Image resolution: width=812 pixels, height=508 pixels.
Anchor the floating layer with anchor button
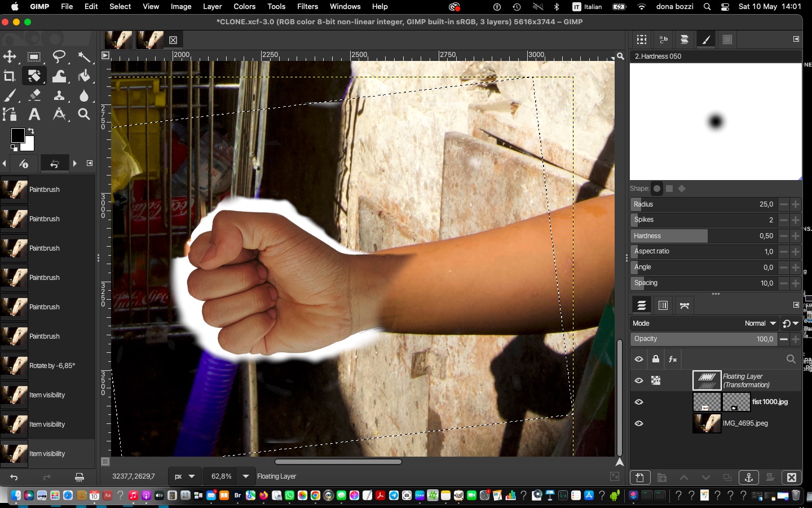(x=748, y=478)
